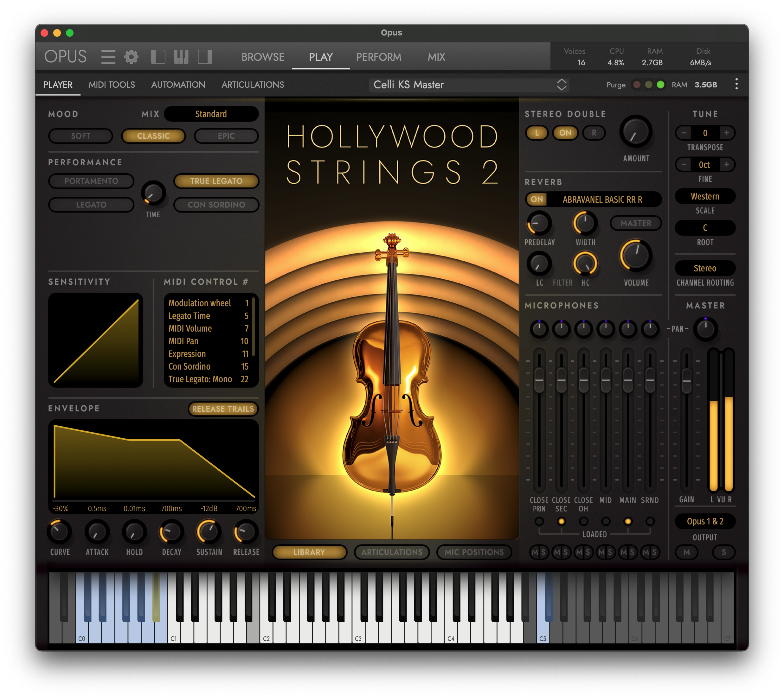Screen dimensions: 784x698
Task: Click the Srnd microphone pan knob
Action: pyautogui.click(x=650, y=329)
